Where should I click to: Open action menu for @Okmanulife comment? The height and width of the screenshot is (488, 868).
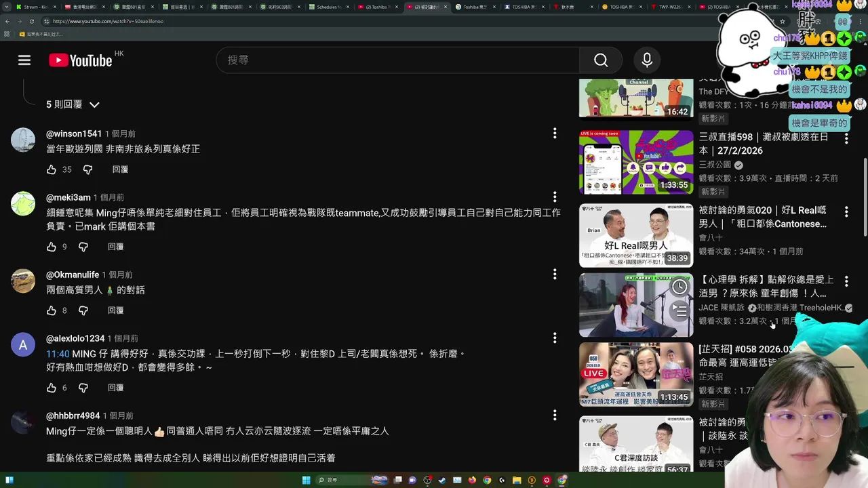tap(555, 274)
